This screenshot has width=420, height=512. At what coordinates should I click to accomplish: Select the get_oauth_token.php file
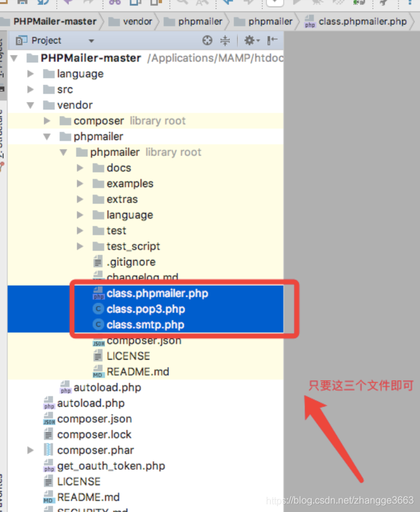pos(104,466)
